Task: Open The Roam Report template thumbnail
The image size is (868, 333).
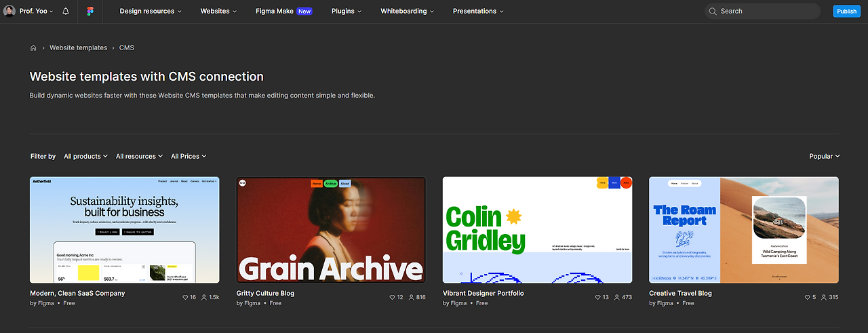Action: pos(744,230)
